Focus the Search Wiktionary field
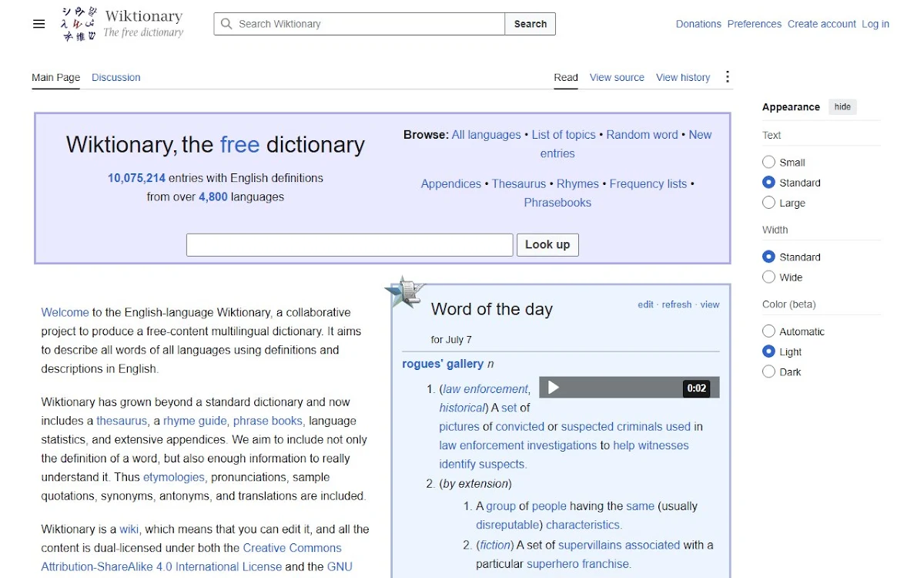Image resolution: width=924 pixels, height=578 pixels. pyautogui.click(x=360, y=24)
